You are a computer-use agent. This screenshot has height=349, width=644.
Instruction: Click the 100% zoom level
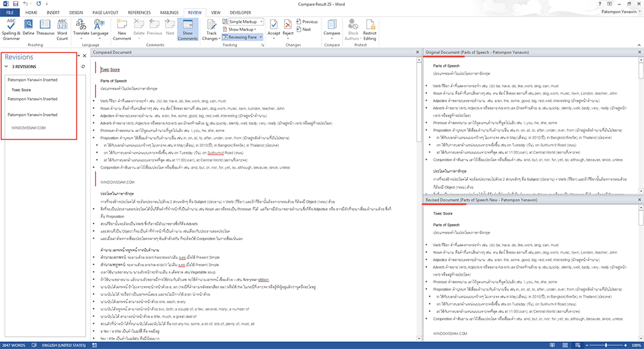pos(636,345)
